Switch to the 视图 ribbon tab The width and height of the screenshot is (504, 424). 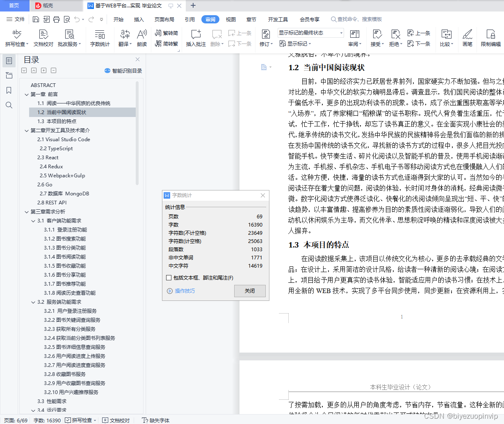[x=230, y=19]
